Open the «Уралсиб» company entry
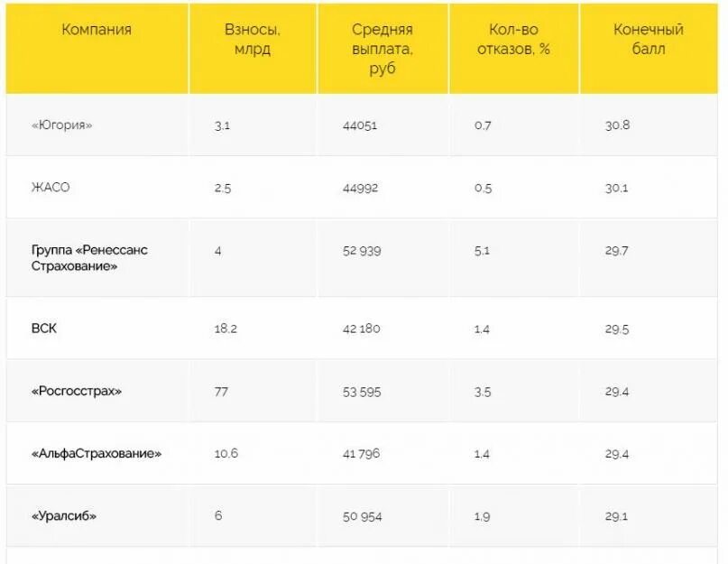 pyautogui.click(x=64, y=516)
